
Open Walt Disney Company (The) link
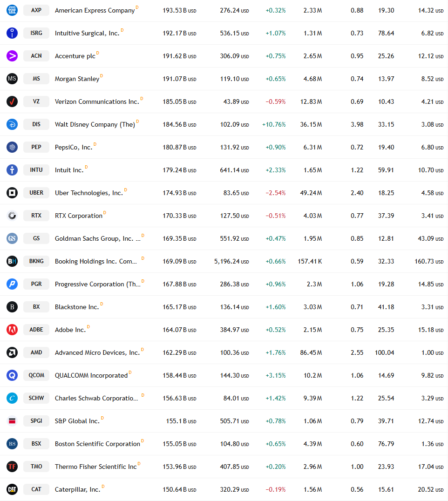95,125
